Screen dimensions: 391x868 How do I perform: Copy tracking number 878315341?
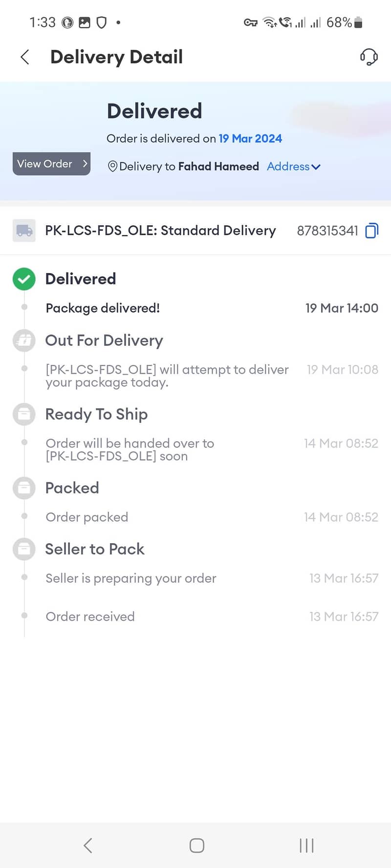click(372, 231)
